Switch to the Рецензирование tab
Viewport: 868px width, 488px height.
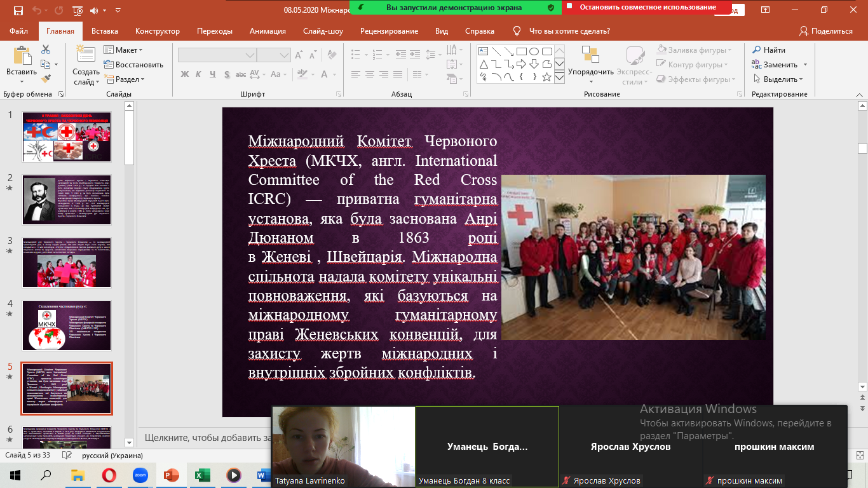pos(389,31)
